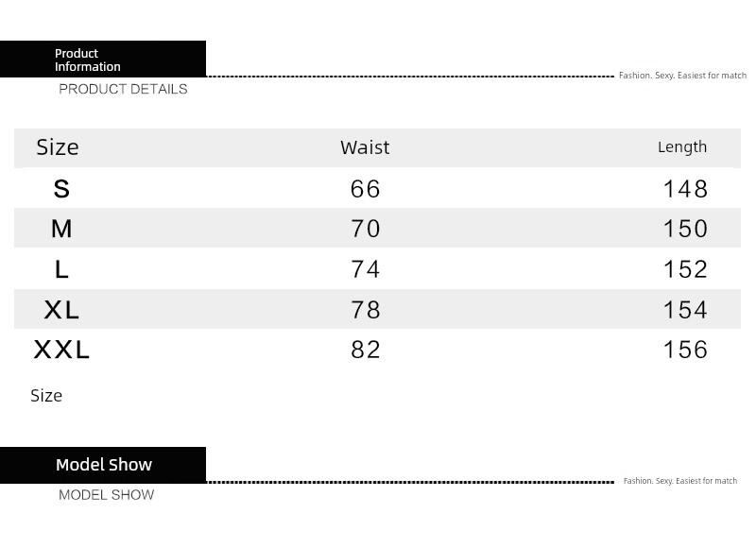The width and height of the screenshot is (756, 548).
Task: Click the Product Information black banner
Action: pyautogui.click(x=103, y=59)
